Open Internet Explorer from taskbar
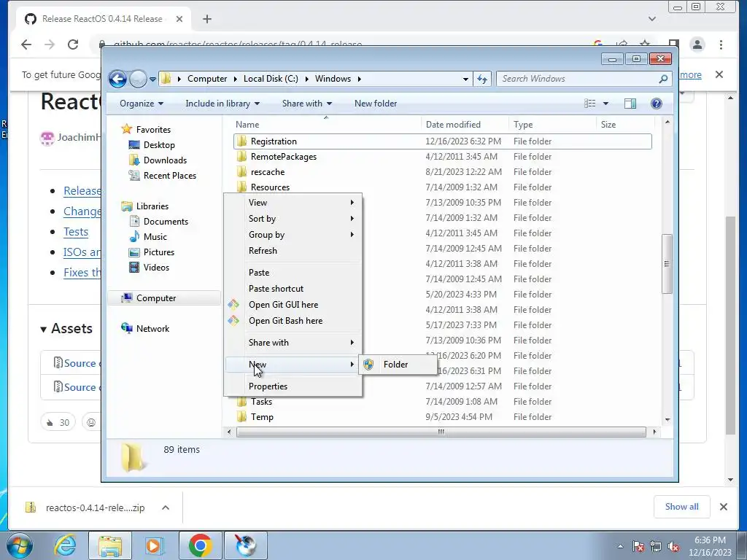The height and width of the screenshot is (560, 747). click(x=64, y=545)
